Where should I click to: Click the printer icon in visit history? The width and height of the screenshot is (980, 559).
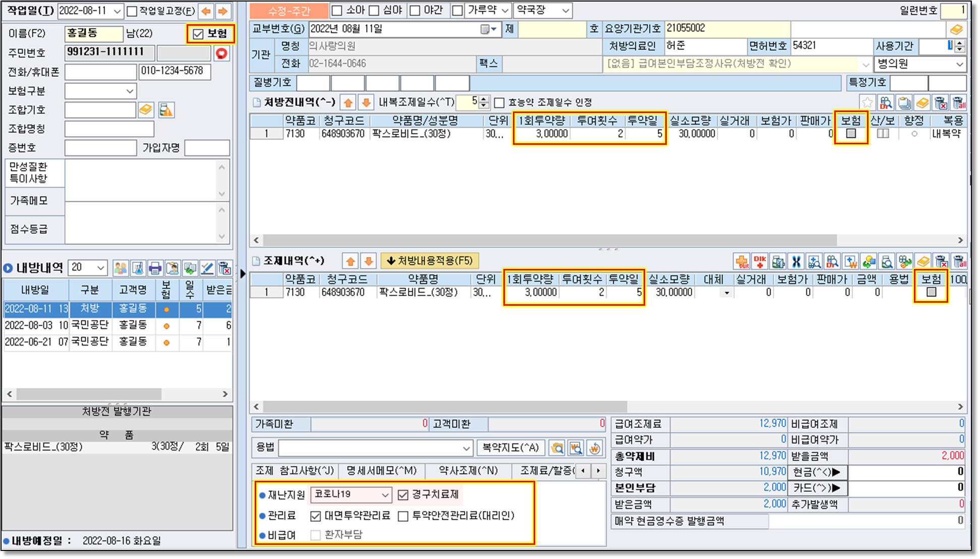[155, 268]
